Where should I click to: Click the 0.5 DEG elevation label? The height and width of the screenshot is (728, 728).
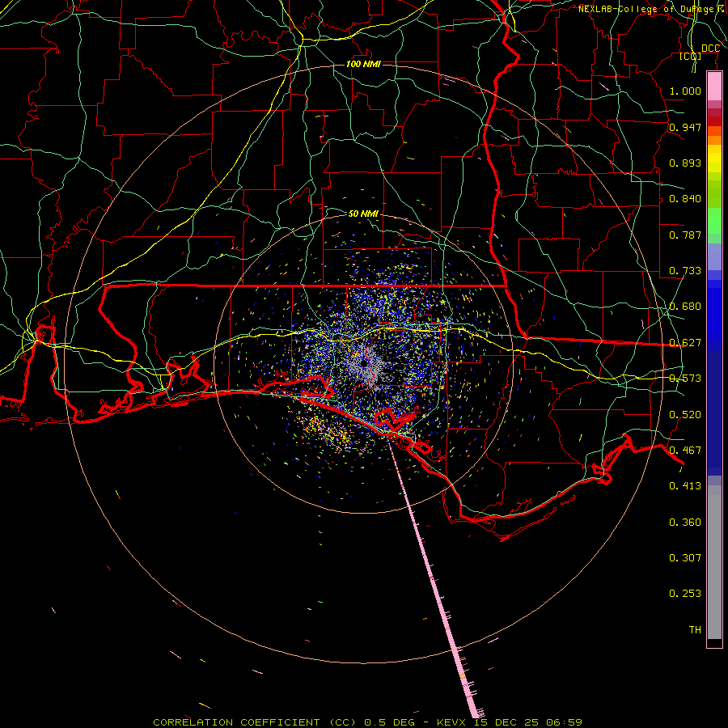(x=388, y=722)
